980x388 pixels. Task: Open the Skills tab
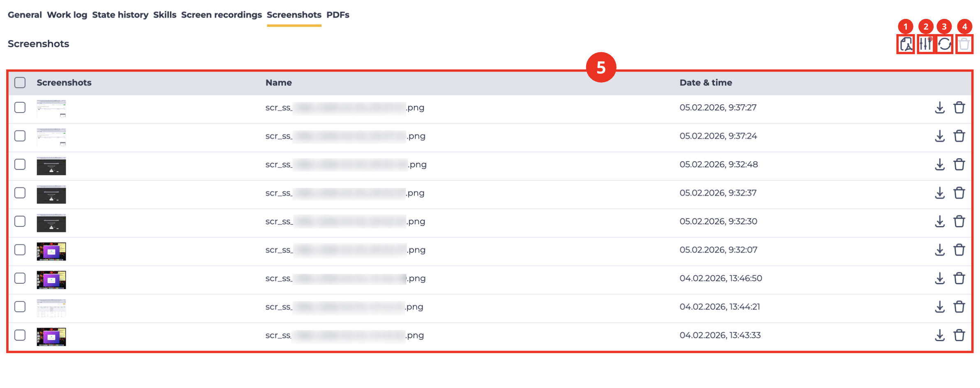tap(165, 15)
